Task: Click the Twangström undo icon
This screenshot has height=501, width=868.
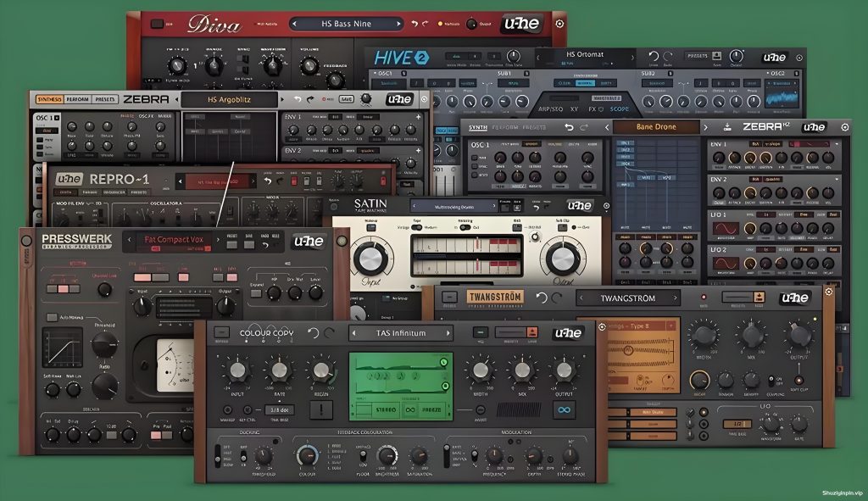Action: pos(542,298)
